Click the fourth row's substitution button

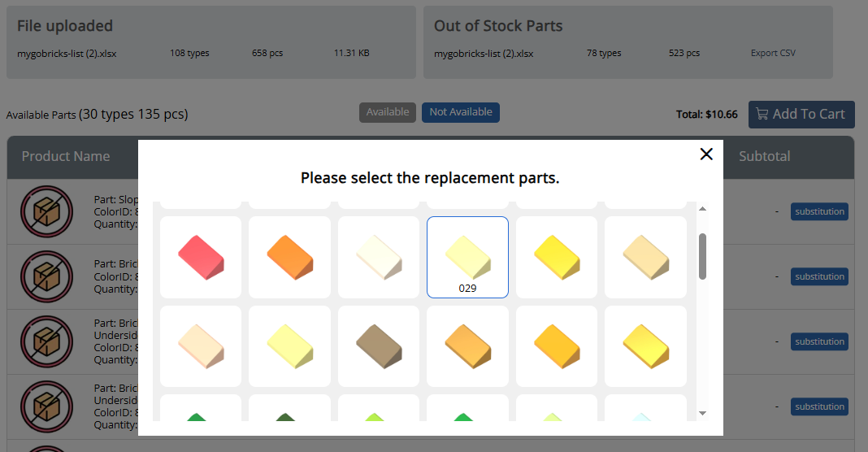point(819,406)
